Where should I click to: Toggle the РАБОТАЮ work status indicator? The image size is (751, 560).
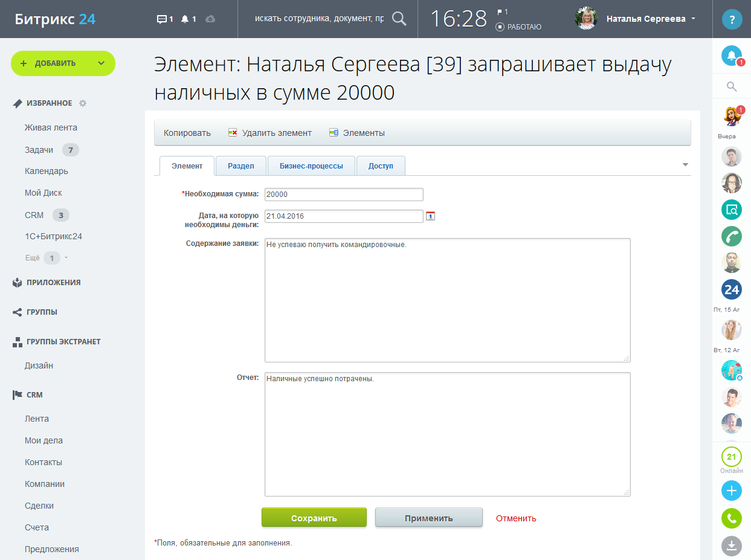point(518,27)
